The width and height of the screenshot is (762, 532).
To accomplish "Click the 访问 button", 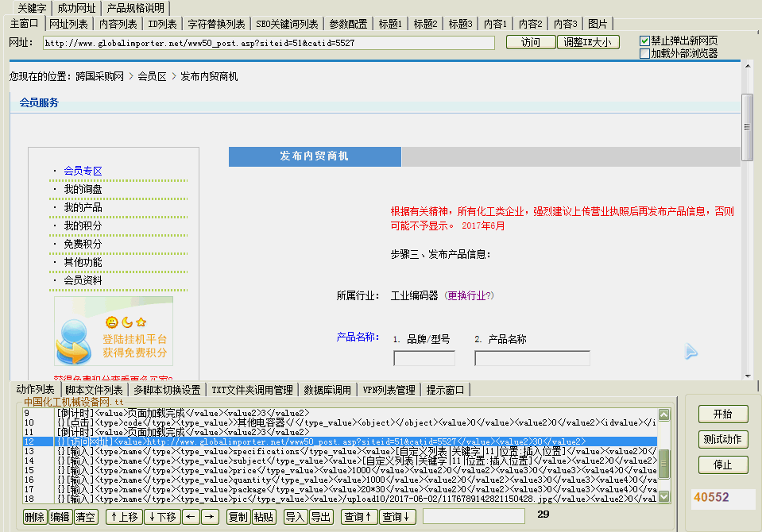I will (531, 42).
